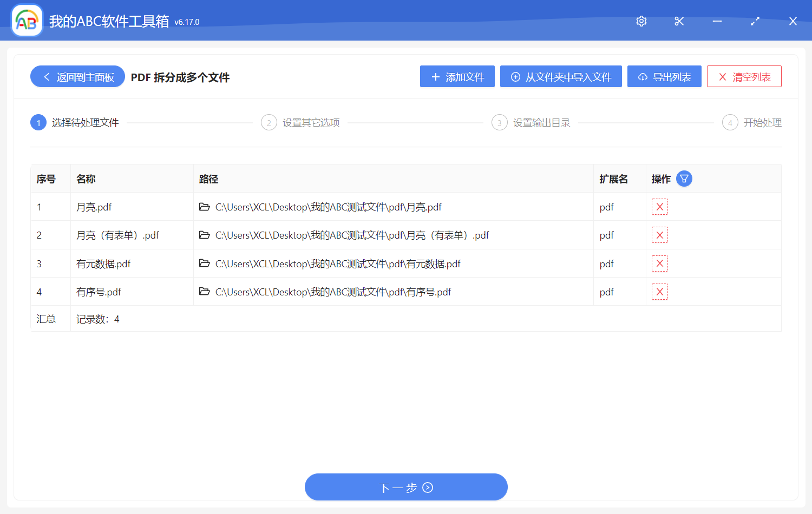Screen dimensions: 812x514
Task: Proceed by clicking 下一步
Action: coord(406,487)
